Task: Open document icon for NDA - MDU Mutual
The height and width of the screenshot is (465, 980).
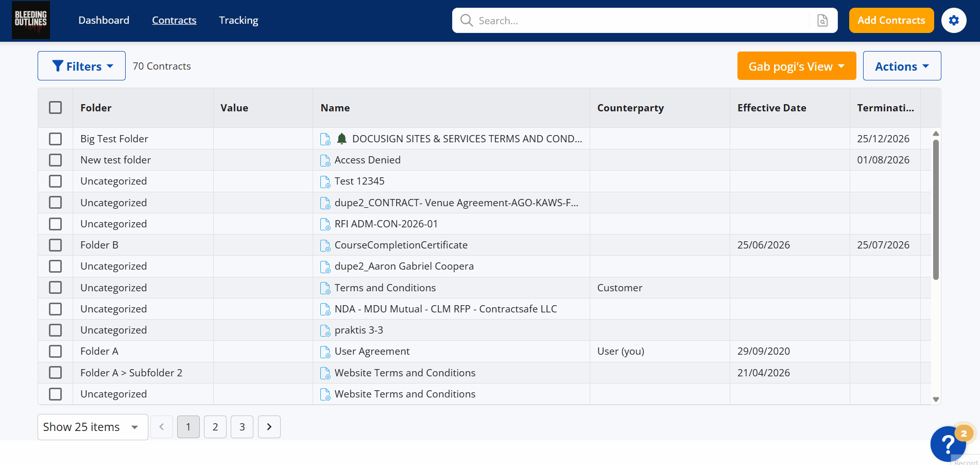Action: [325, 309]
